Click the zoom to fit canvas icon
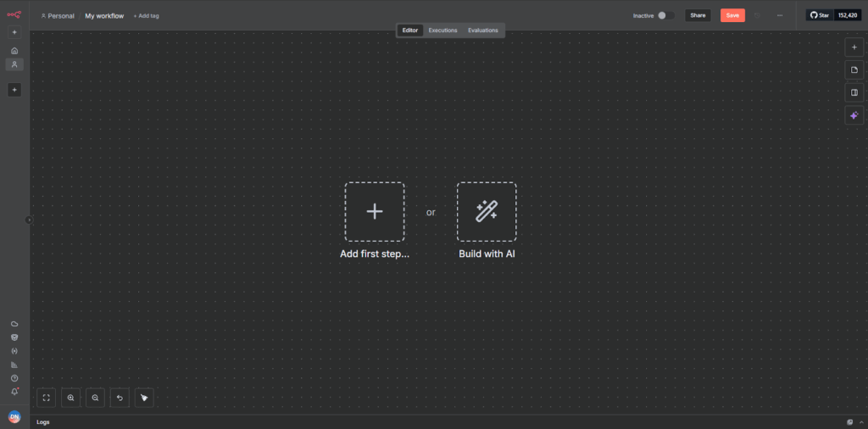 [x=47, y=397]
